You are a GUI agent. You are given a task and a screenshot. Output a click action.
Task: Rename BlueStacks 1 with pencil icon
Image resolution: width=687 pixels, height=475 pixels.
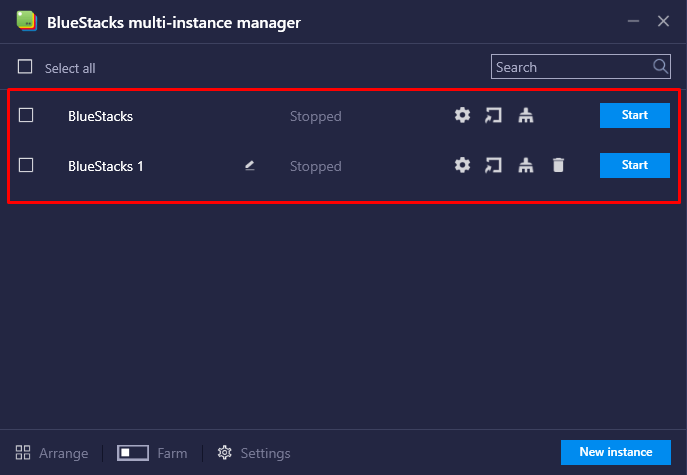250,165
